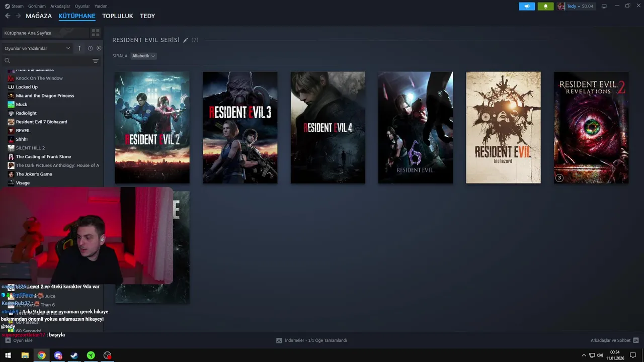Open Friends and Chat icon

coord(636,340)
